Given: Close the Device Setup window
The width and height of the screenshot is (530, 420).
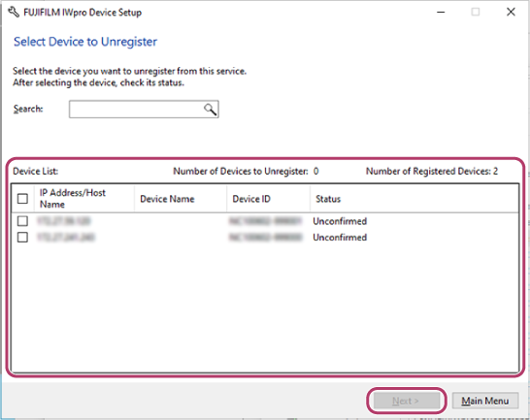Looking at the screenshot, I should pos(511,13).
